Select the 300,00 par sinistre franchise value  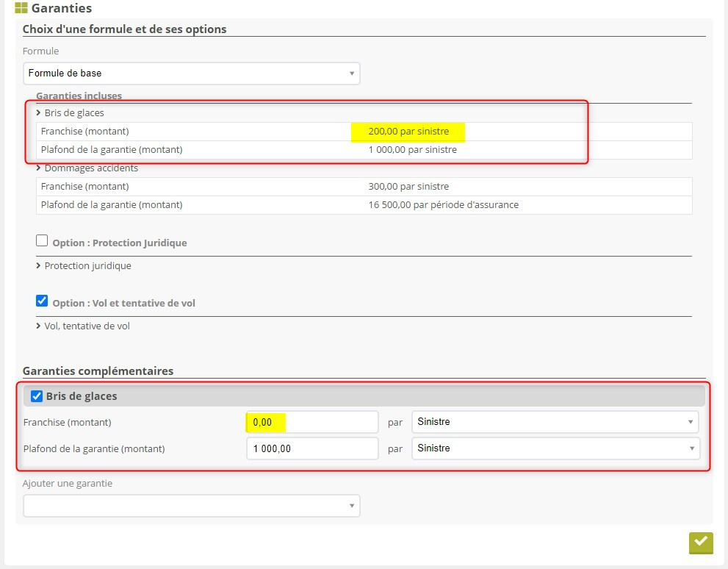coord(408,187)
